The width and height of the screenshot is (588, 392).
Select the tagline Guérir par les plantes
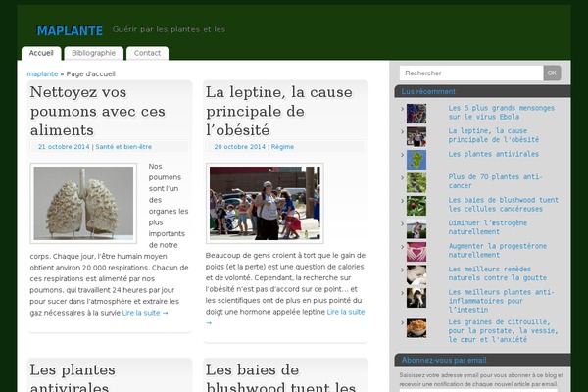click(x=169, y=29)
